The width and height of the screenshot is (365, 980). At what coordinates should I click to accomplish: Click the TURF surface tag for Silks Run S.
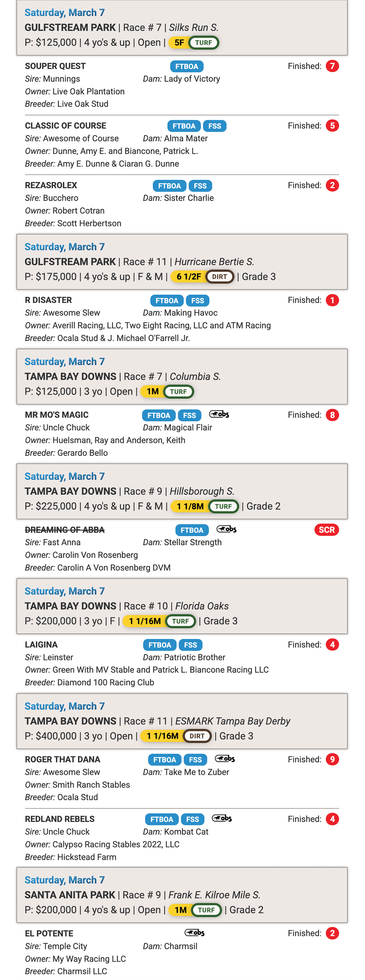tap(203, 43)
